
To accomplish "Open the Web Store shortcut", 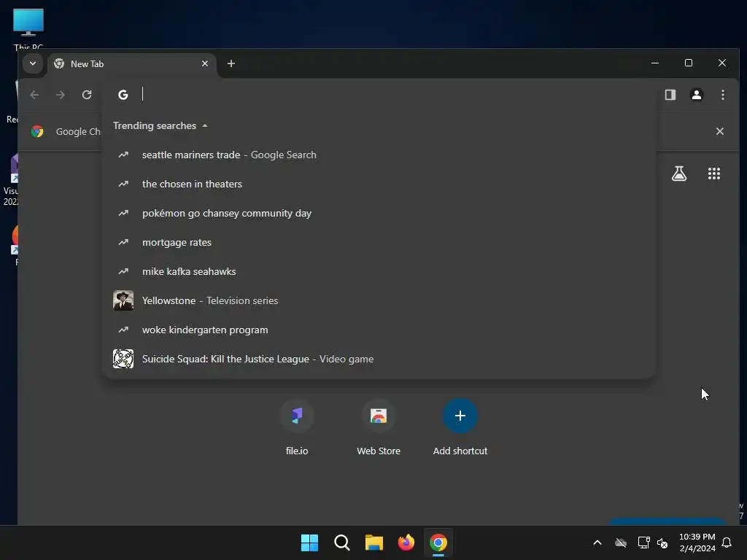I will tap(379, 427).
